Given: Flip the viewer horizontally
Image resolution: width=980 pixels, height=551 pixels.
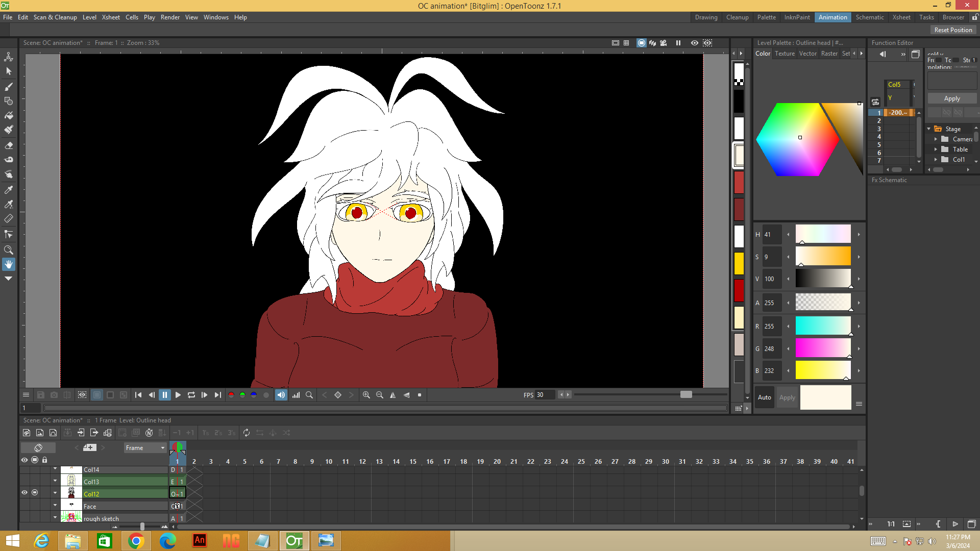Looking at the screenshot, I should click(x=393, y=395).
